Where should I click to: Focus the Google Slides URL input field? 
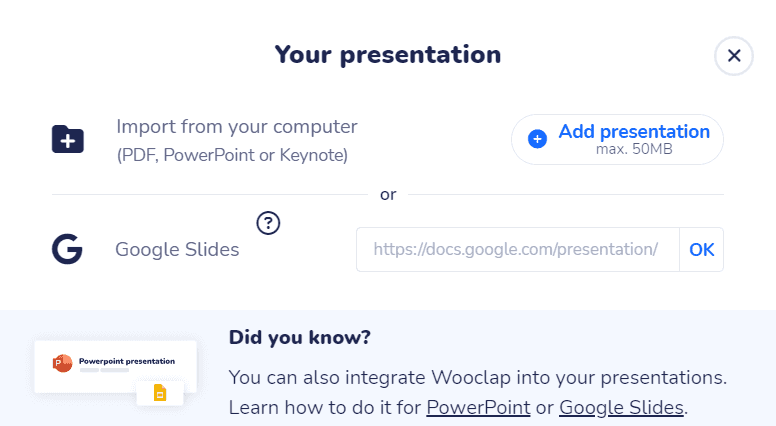(x=518, y=249)
